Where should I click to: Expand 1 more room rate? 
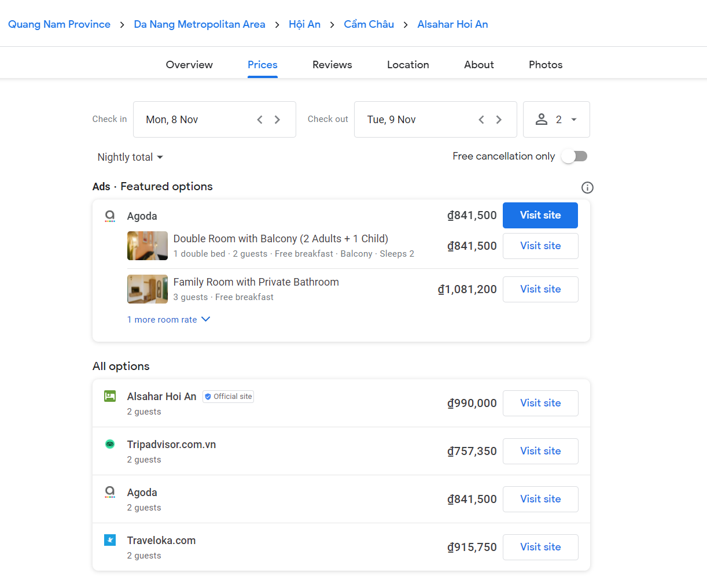168,320
